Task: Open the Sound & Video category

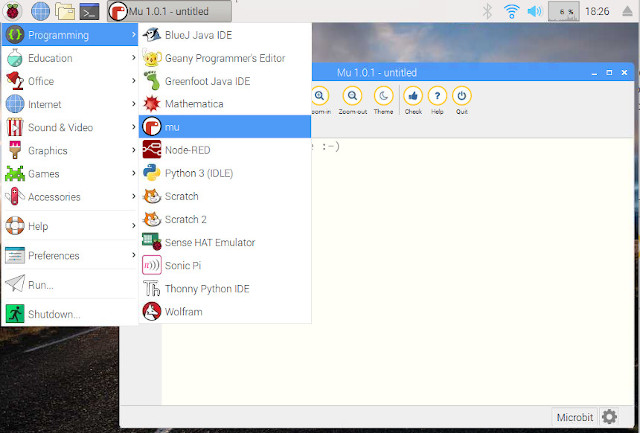Action: (70, 127)
